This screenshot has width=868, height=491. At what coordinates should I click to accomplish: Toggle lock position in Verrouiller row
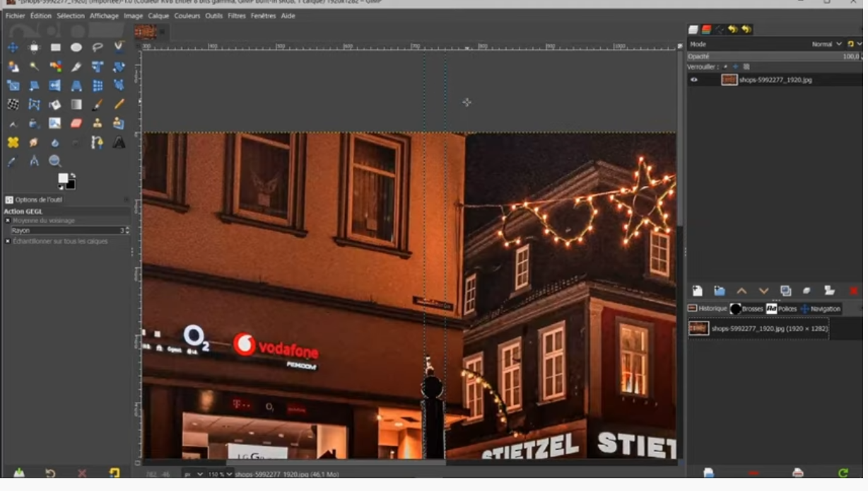point(735,67)
